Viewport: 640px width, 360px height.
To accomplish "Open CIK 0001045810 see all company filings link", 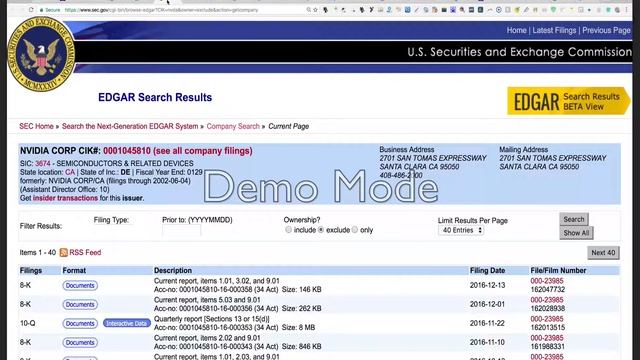I will click(x=178, y=151).
